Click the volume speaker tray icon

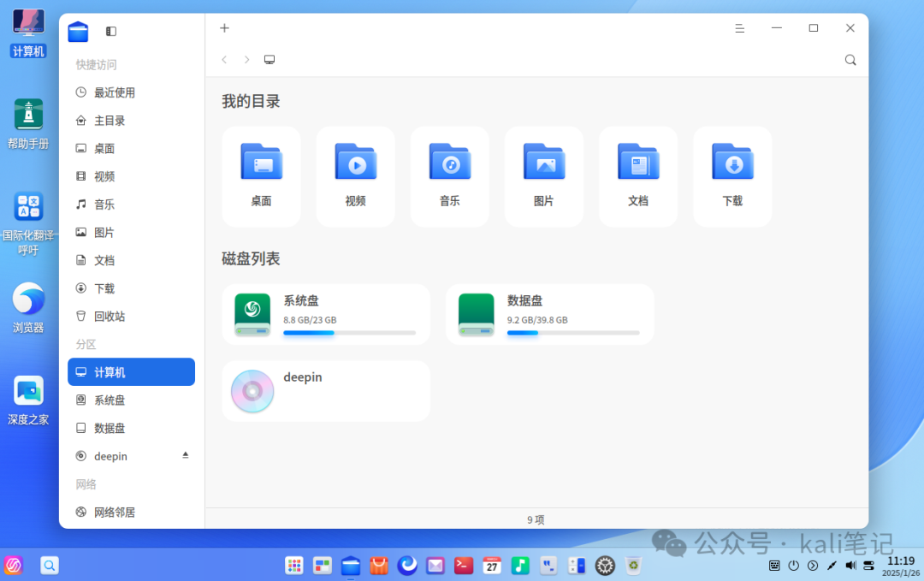click(x=850, y=566)
